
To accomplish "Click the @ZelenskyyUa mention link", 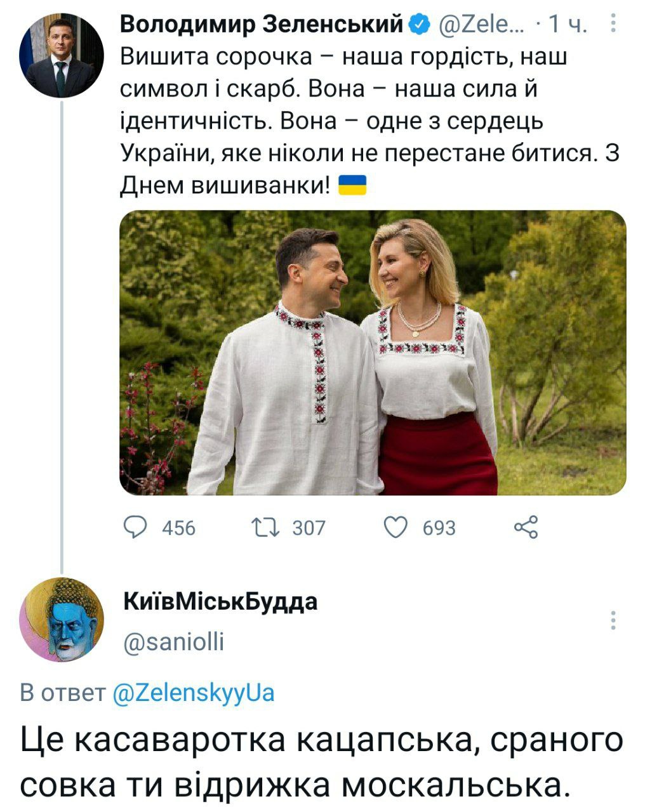I will click(194, 692).
